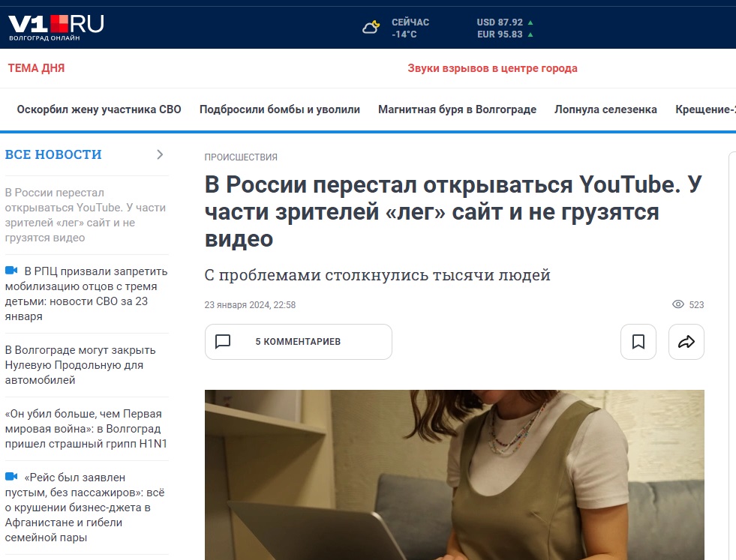736x560 pixels.
Task: Open the ПРОИСШЕСТВИЯ category link
Action: tap(241, 157)
